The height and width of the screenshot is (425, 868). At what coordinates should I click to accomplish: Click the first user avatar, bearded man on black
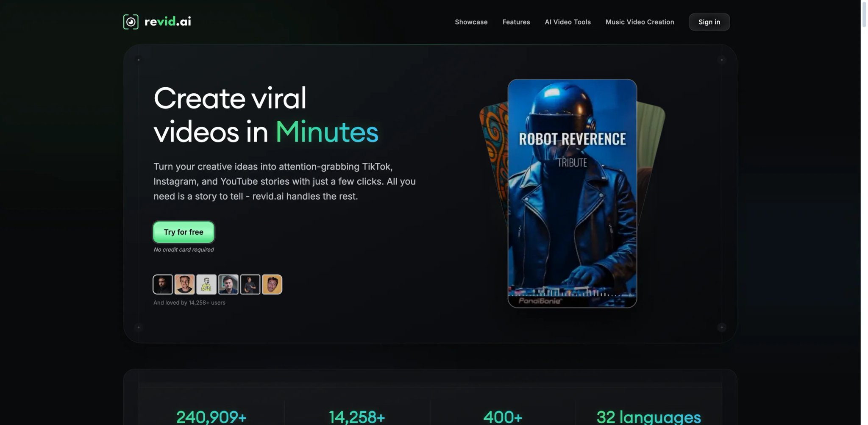tap(163, 284)
